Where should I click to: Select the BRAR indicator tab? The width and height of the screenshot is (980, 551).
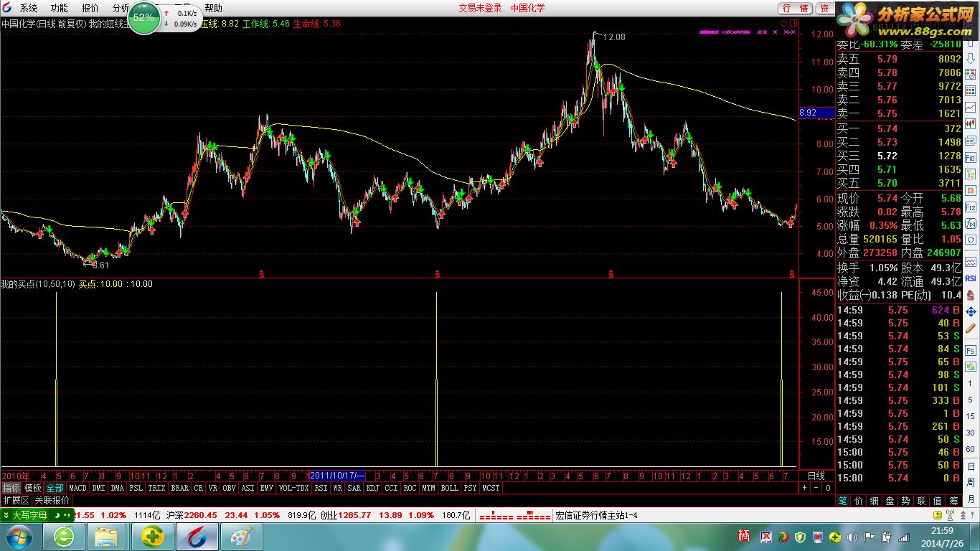click(x=179, y=488)
